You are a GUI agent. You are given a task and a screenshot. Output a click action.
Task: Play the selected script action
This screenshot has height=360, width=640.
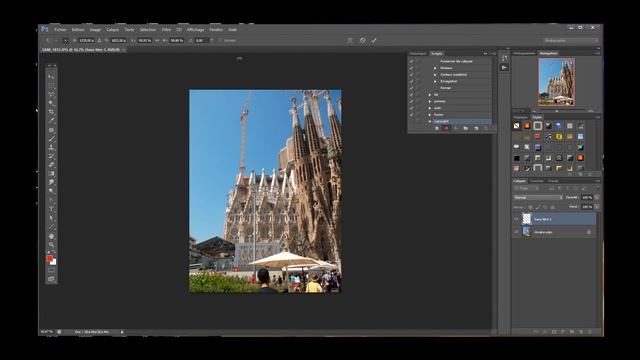pos(456,128)
